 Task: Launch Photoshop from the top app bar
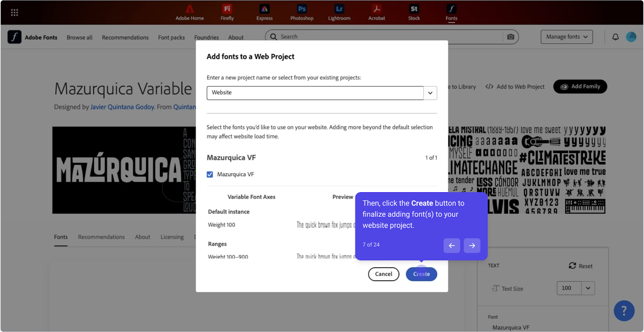click(x=301, y=12)
